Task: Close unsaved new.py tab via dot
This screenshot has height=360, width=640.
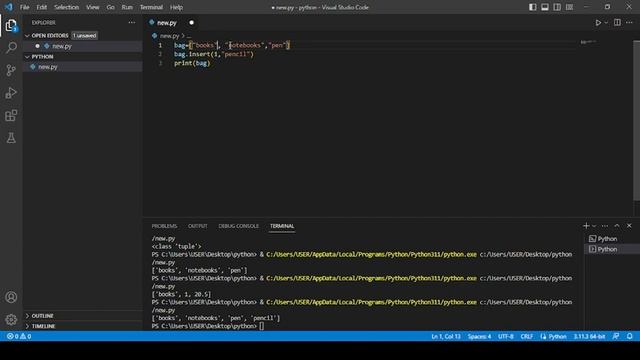Action: click(x=191, y=23)
